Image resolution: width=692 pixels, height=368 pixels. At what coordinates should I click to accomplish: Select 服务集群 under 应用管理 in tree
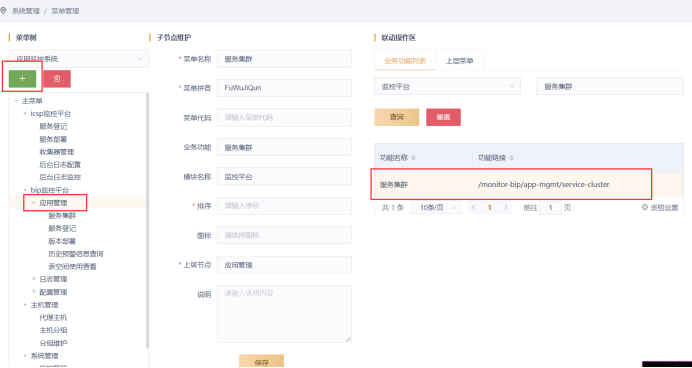62,216
